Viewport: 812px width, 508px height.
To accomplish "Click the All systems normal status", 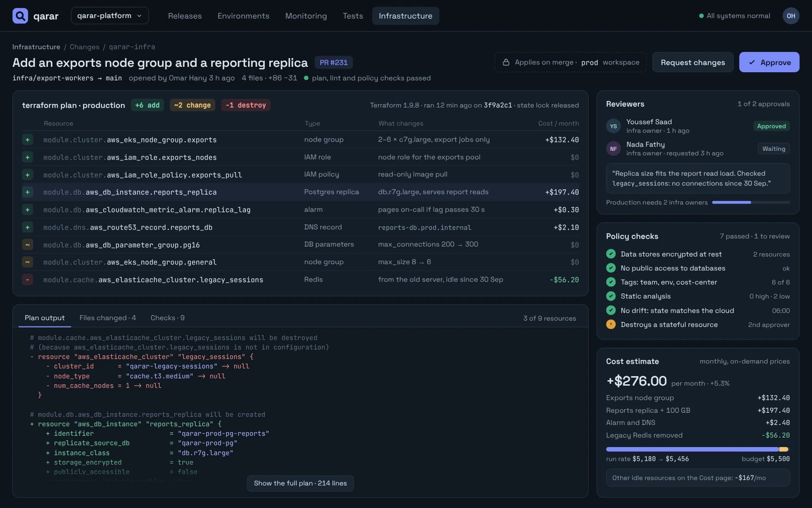I will coord(734,16).
